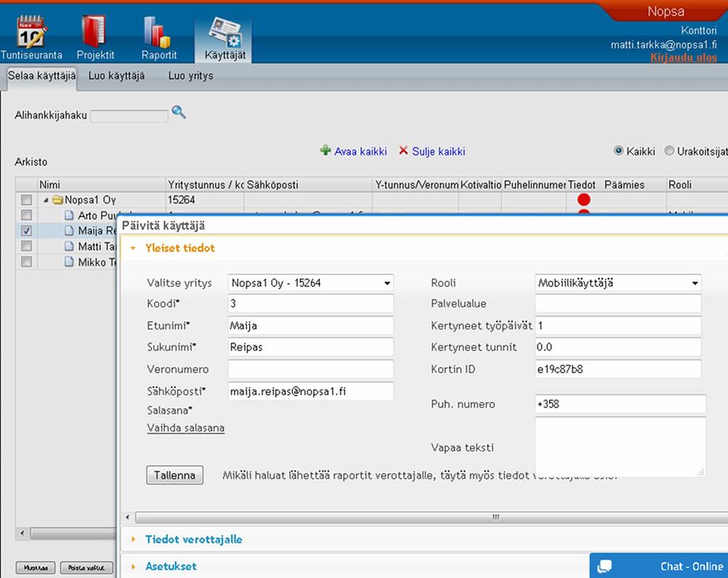Select the Urakoitsijat radio button
This screenshot has height=578, width=728.
[669, 151]
